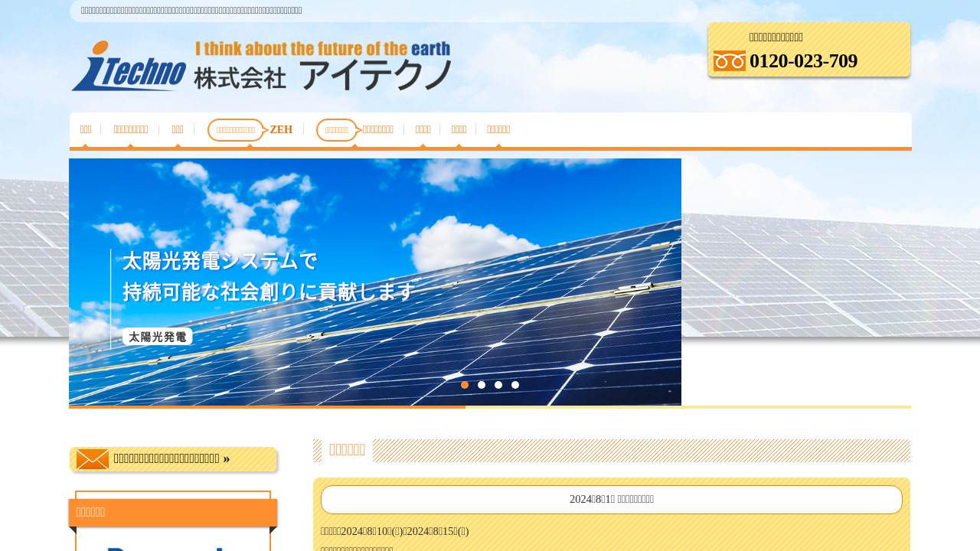The width and height of the screenshot is (980, 551).
Task: Open the leftmost navigation menu item
Action: (x=86, y=130)
